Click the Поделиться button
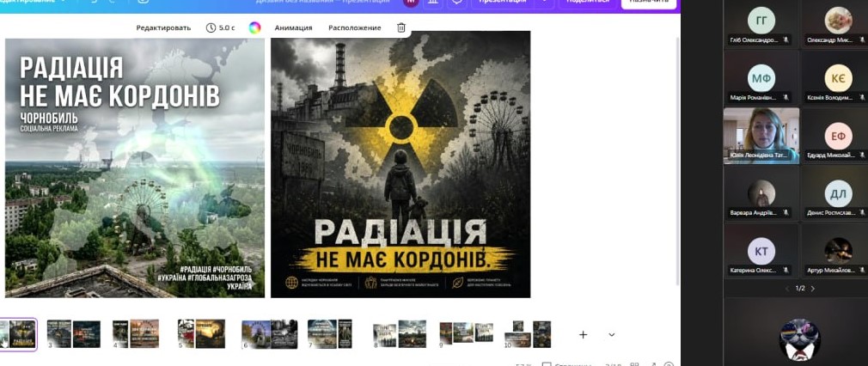This screenshot has width=868, height=366. coord(588,2)
